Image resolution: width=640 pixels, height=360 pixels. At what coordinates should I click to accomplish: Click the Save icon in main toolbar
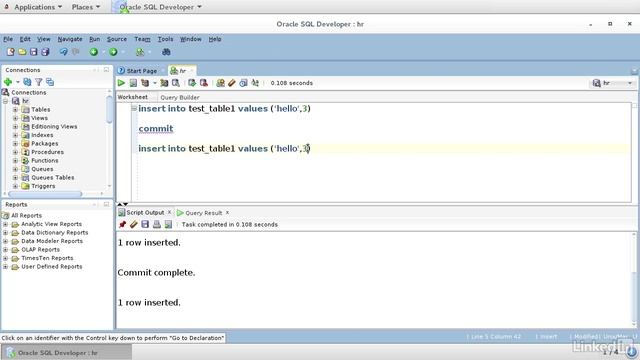click(x=33, y=52)
